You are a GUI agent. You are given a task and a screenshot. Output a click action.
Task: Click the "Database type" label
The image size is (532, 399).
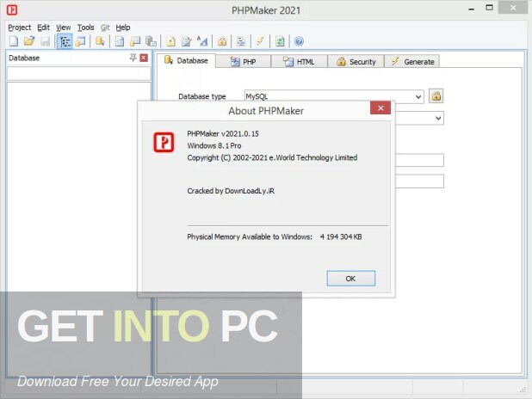tap(202, 96)
